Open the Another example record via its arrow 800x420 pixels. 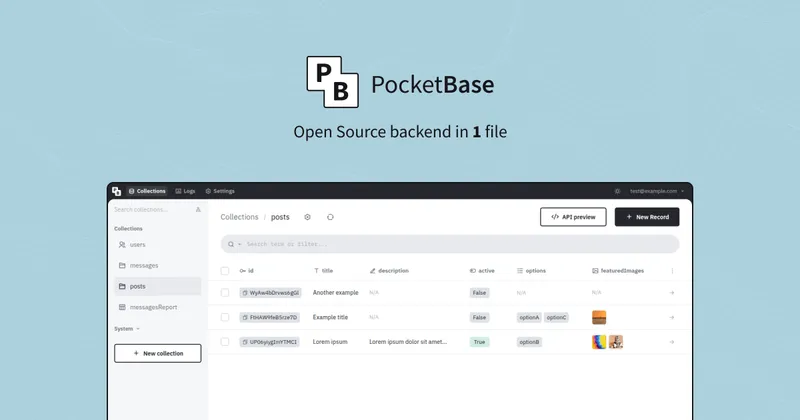coord(672,292)
